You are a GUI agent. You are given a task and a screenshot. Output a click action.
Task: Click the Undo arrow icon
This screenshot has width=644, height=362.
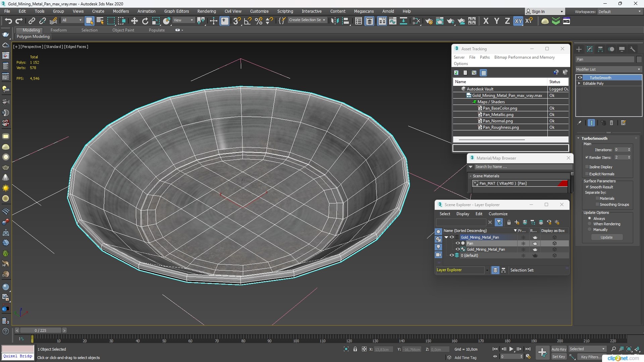click(8, 21)
